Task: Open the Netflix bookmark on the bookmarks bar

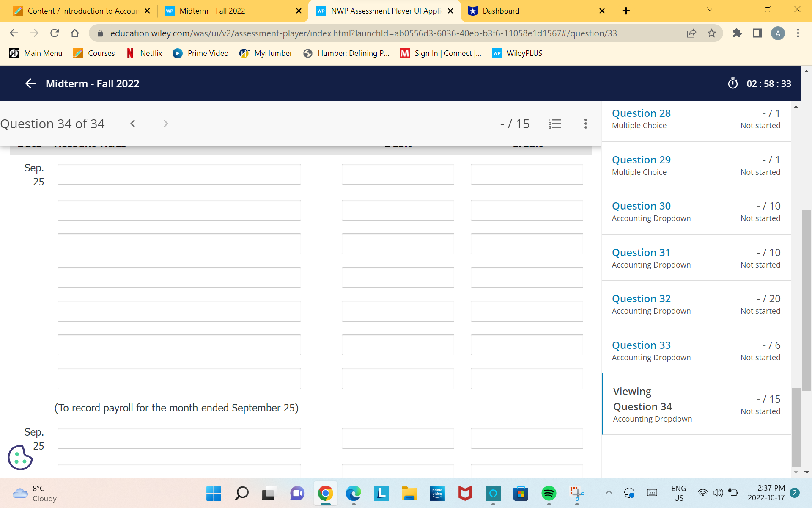Action: [144, 53]
